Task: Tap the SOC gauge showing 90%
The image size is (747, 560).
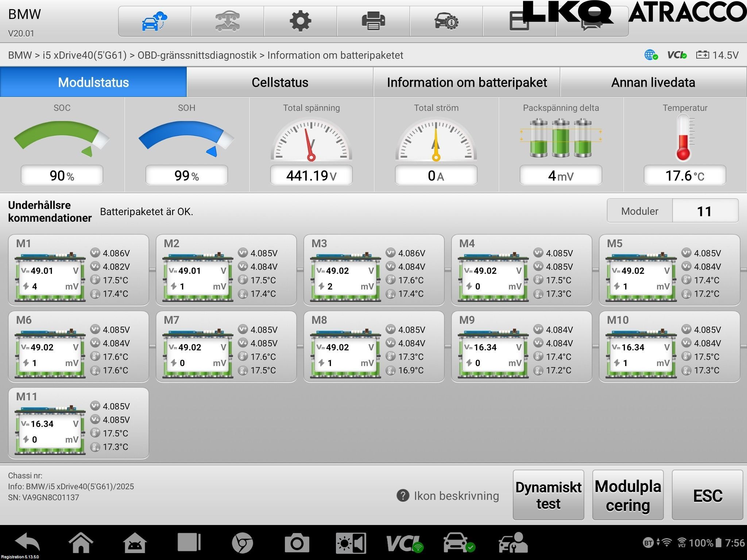Action: click(x=62, y=144)
